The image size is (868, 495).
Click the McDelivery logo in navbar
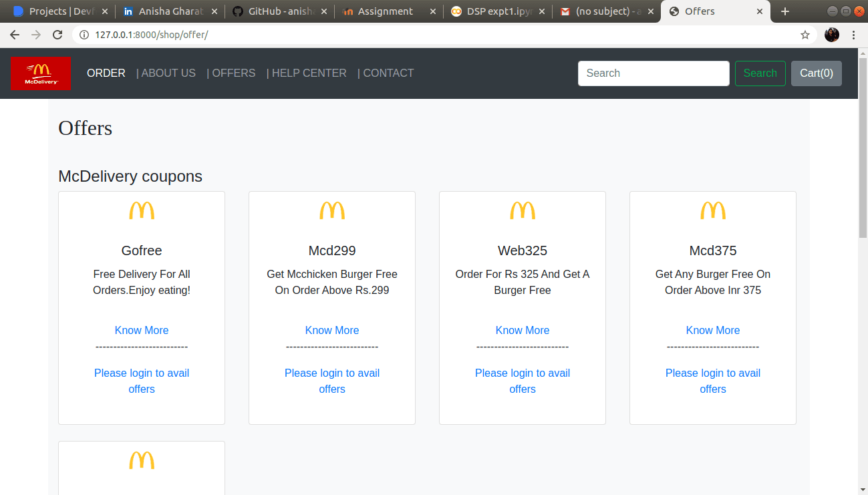[40, 73]
